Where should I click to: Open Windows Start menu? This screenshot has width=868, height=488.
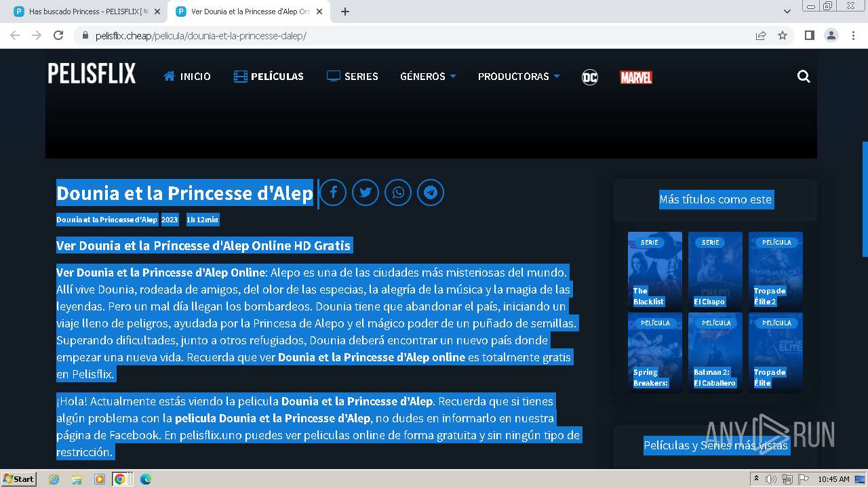[x=18, y=479]
